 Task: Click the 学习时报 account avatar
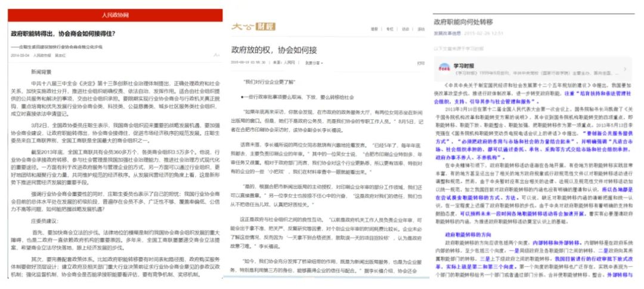(444, 68)
